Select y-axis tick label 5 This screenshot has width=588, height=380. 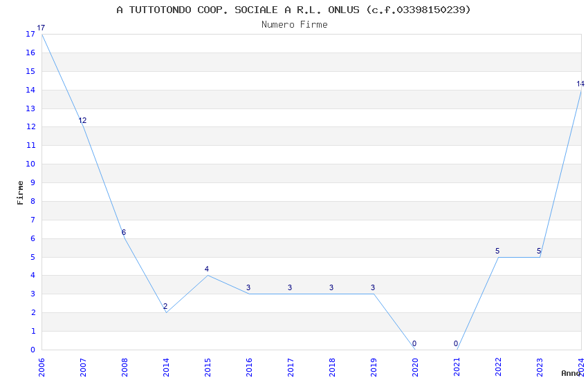pos(33,257)
